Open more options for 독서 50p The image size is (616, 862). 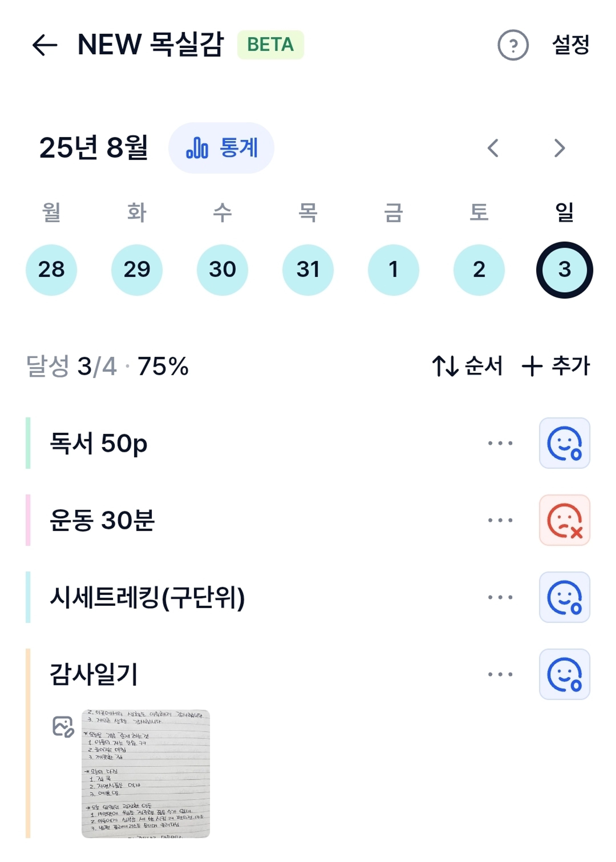[500, 443]
